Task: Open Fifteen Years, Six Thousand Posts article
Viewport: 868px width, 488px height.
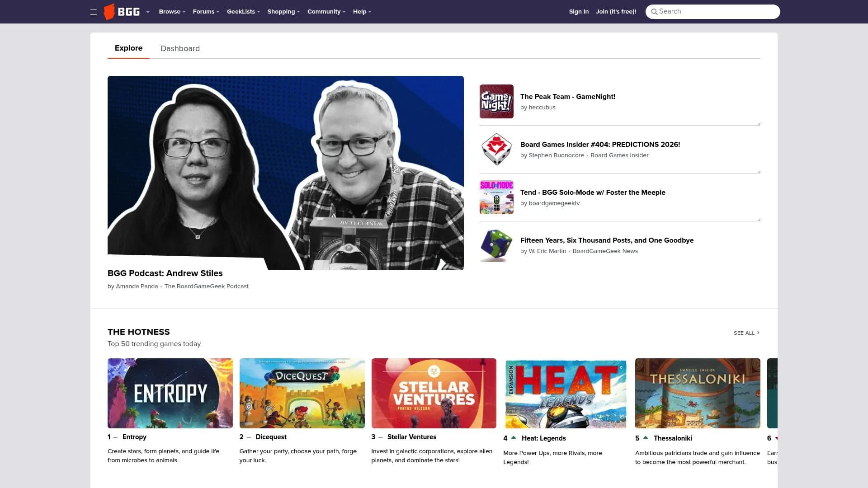Action: (607, 240)
